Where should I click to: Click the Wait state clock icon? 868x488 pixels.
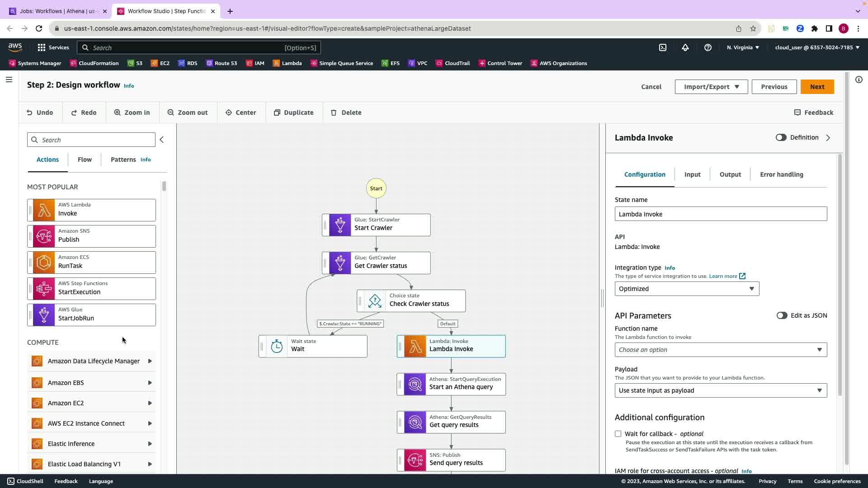pos(277,347)
